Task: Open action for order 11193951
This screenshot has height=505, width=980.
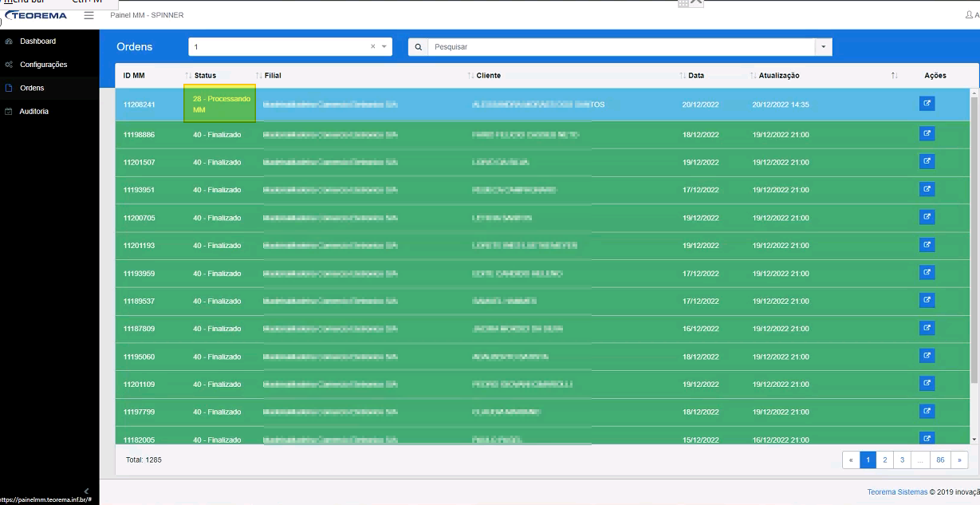Action: coord(927,189)
